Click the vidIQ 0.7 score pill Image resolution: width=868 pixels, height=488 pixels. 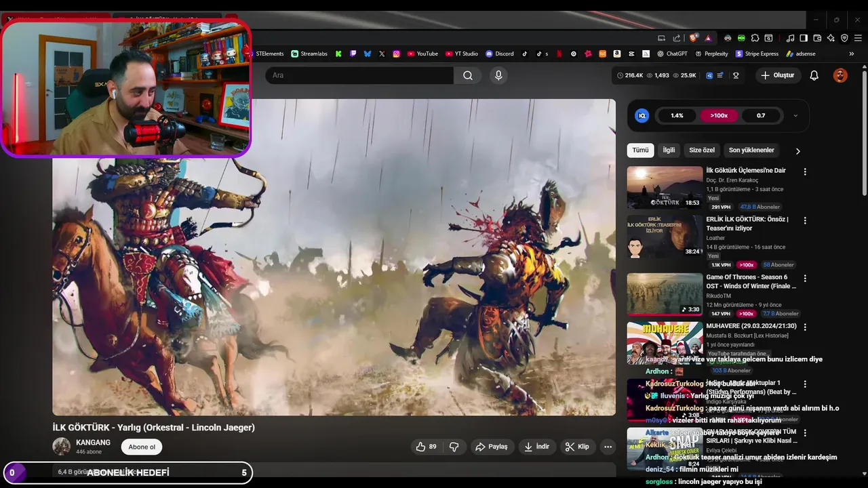pyautogui.click(x=761, y=116)
